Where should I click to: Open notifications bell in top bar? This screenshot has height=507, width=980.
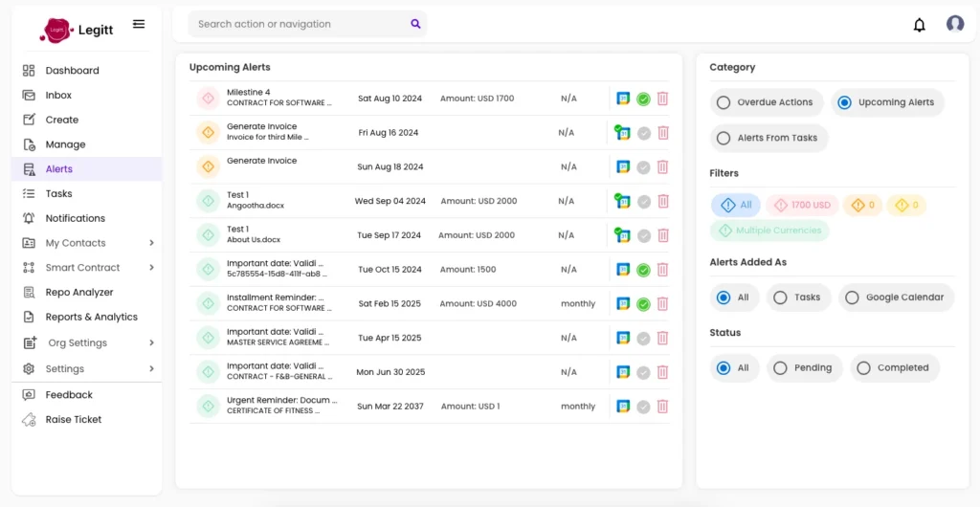point(919,25)
